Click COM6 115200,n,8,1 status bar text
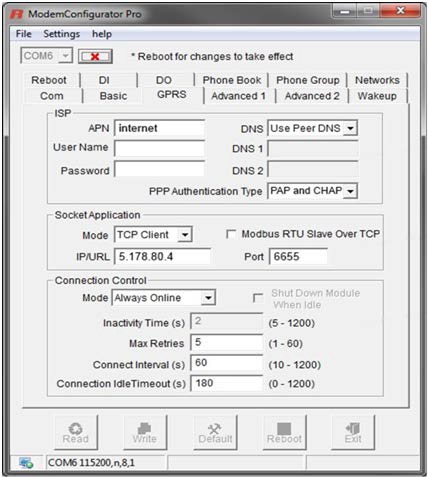The width and height of the screenshot is (428, 477). pyautogui.click(x=91, y=463)
